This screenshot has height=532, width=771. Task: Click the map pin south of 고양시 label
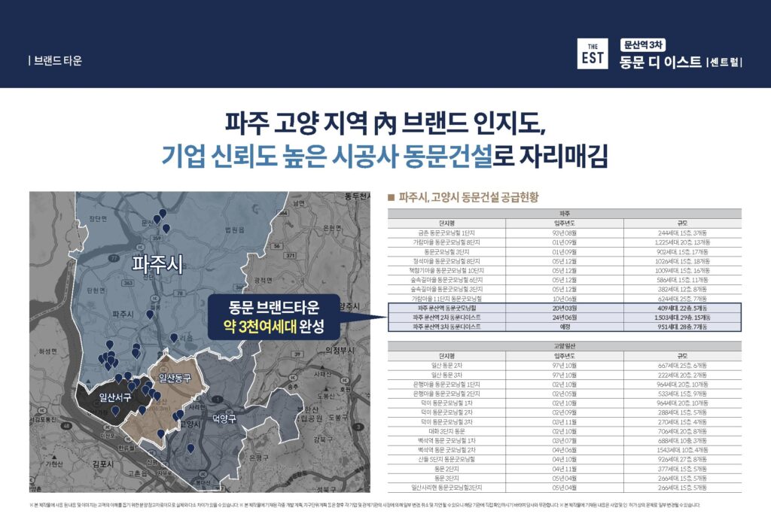(190, 448)
